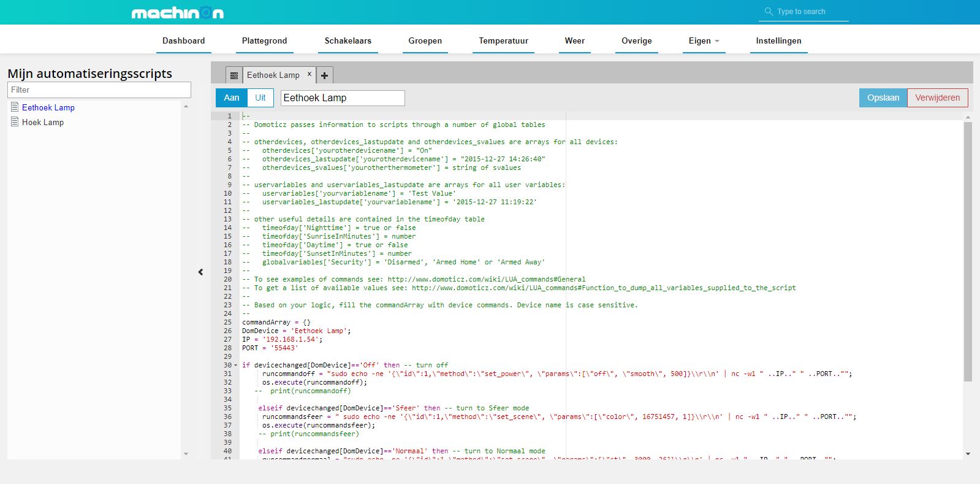980x484 pixels.
Task: Click Hoek Lamp script file icon
Action: click(15, 121)
